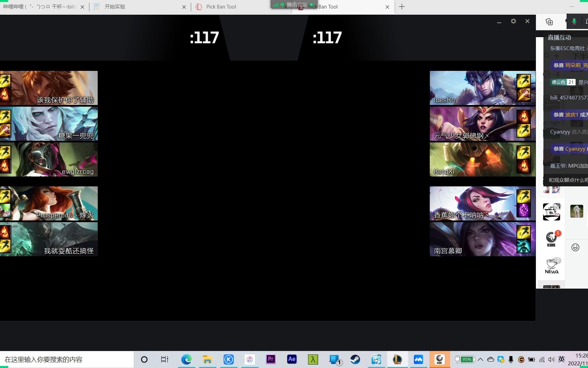Click bottom summoner spell icon on IcesKn card
The width and height of the screenshot is (588, 368).
523,95
